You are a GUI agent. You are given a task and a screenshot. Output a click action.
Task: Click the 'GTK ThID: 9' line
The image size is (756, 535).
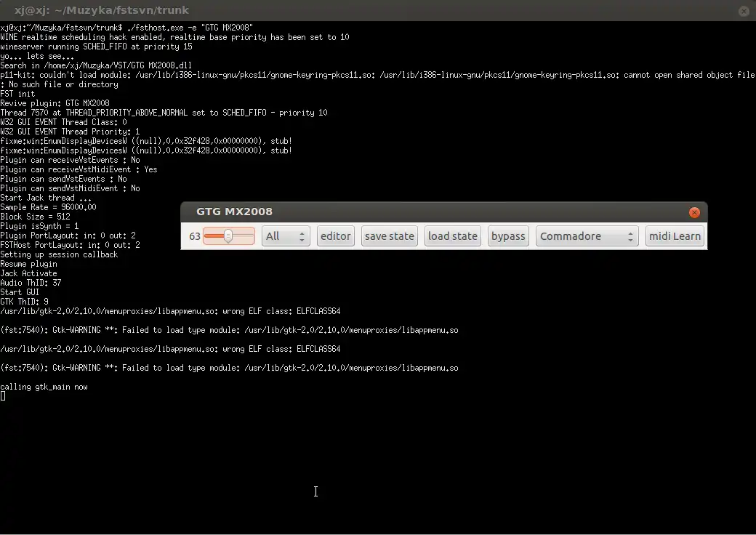click(24, 302)
